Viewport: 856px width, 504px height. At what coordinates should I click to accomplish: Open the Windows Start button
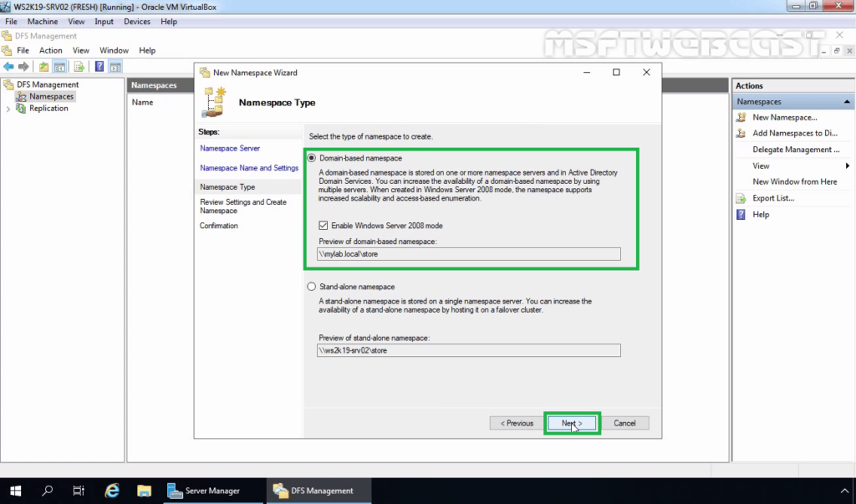pyautogui.click(x=15, y=491)
